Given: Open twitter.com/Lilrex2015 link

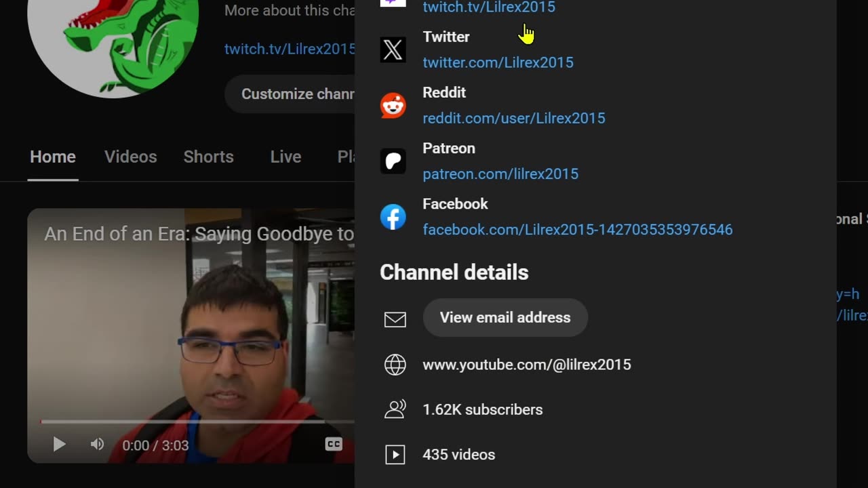Looking at the screenshot, I should tap(498, 62).
